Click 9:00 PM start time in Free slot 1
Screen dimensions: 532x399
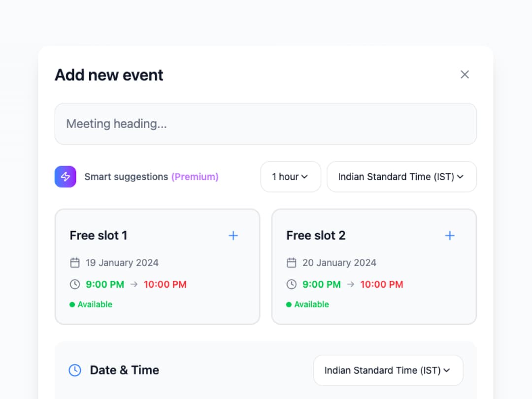click(105, 284)
